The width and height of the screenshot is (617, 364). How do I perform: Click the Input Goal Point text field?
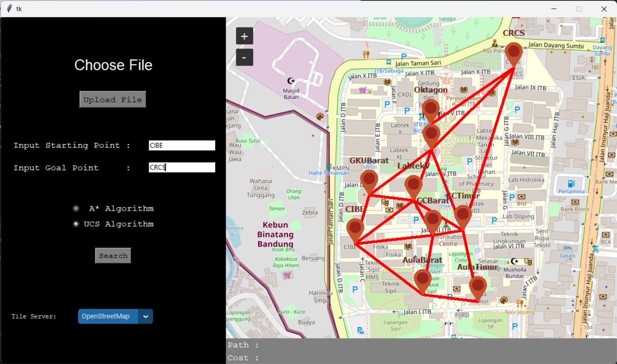point(181,167)
